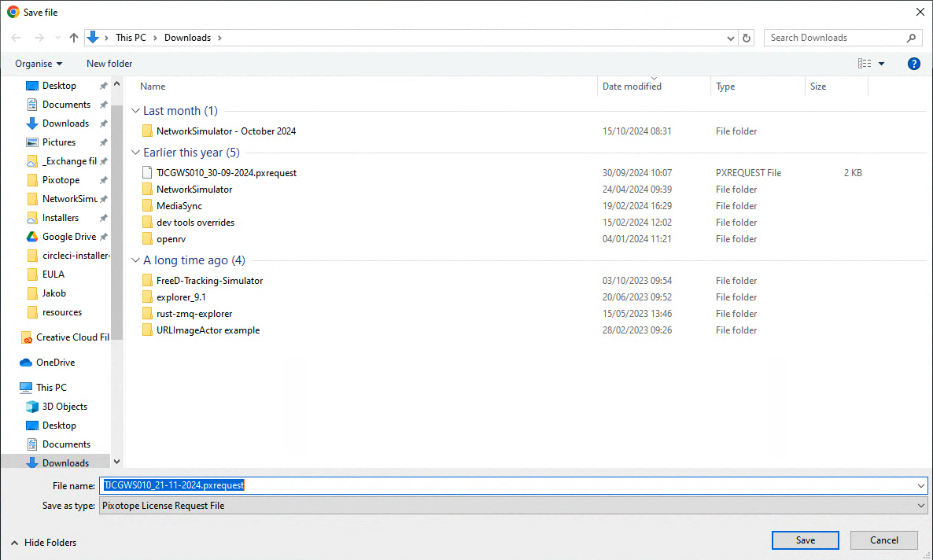Collapse the Last month group

(135, 111)
